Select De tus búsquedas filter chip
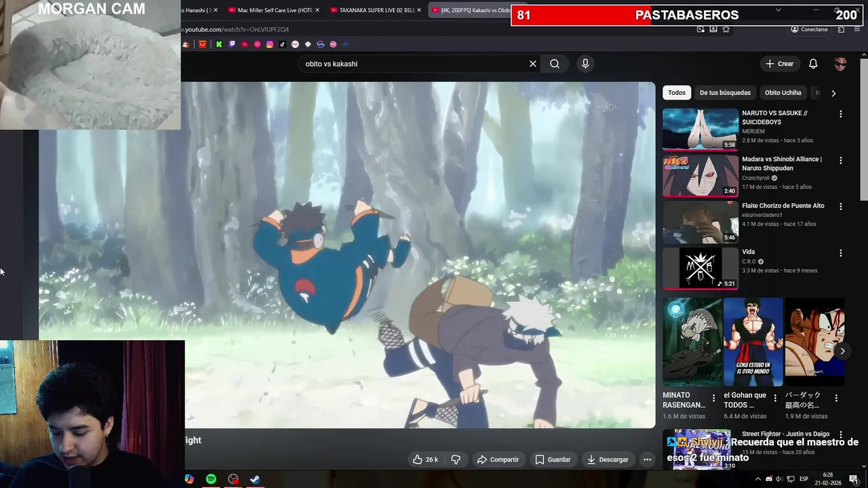 725,93
